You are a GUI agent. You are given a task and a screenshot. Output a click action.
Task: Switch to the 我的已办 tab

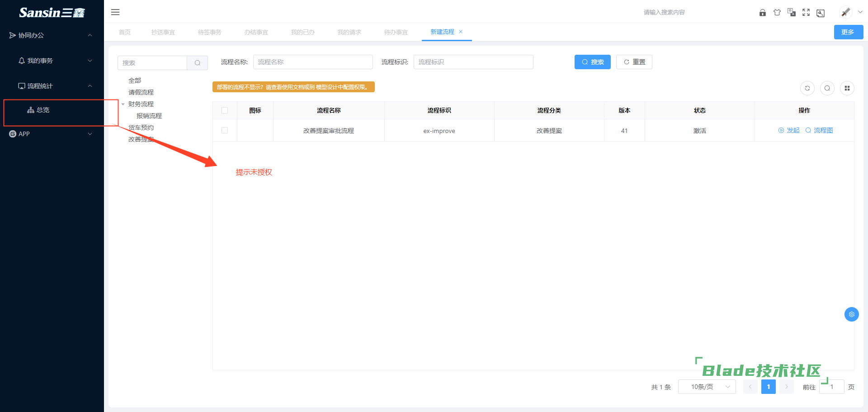[303, 32]
